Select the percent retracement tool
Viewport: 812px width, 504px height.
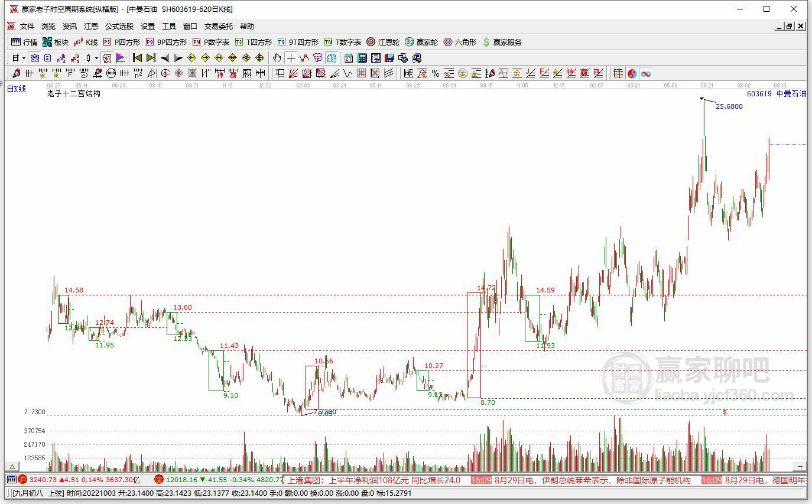[436, 73]
